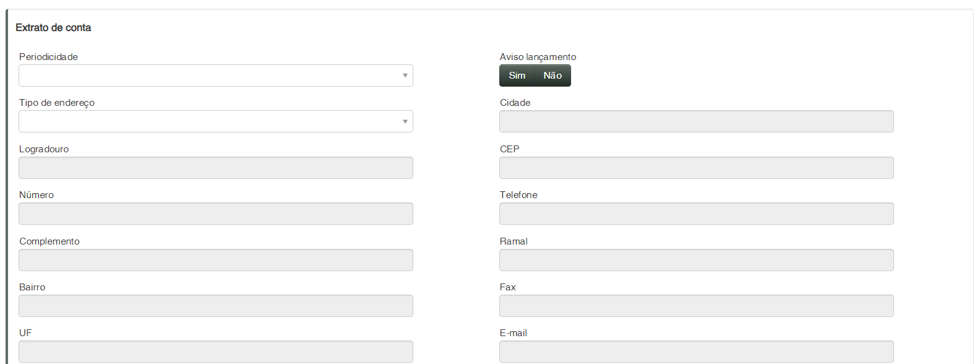980x364 pixels.
Task: Focus the Fax input box
Action: click(696, 306)
